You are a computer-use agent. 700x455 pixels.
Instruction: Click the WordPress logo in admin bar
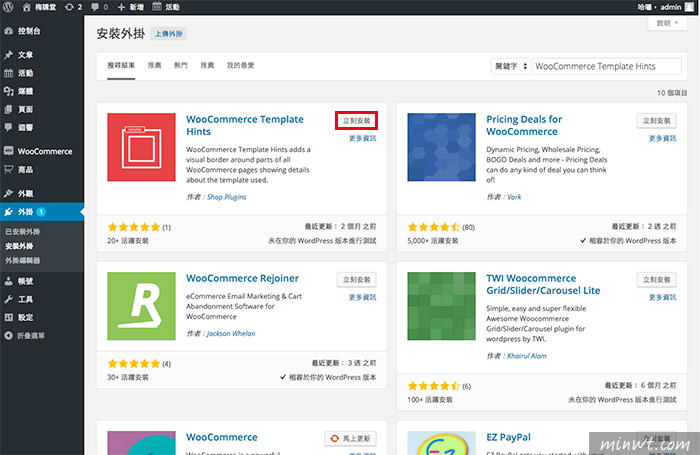pos(8,7)
